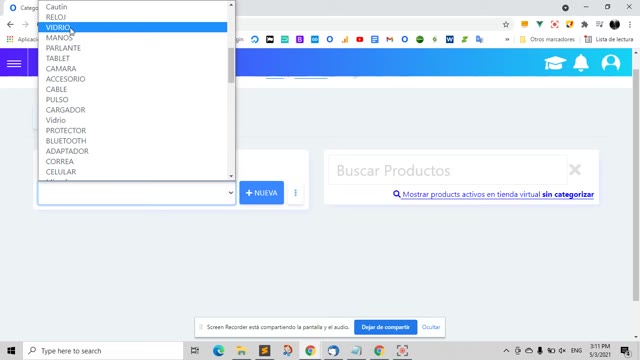Select CABLE category option
This screenshot has width=640, height=360.
[x=133, y=89]
